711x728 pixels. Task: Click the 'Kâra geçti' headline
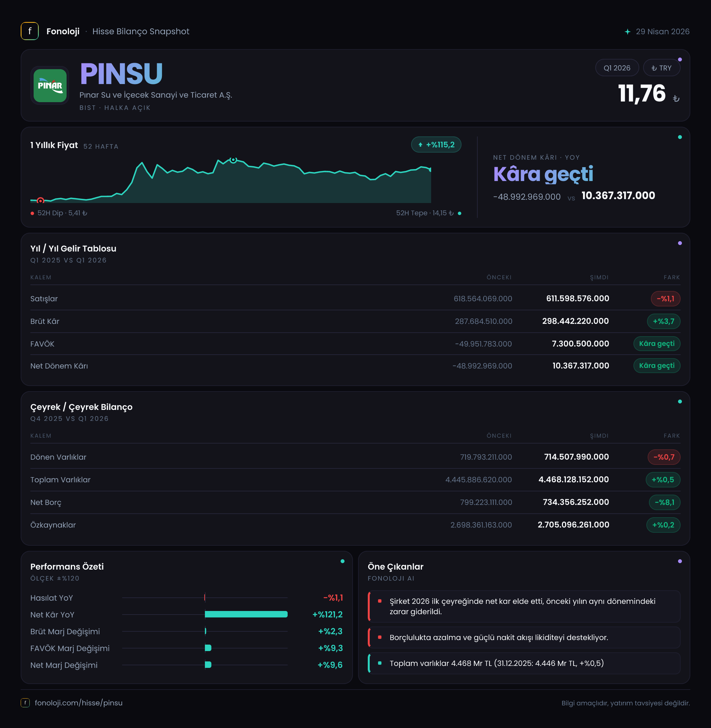pos(543,174)
